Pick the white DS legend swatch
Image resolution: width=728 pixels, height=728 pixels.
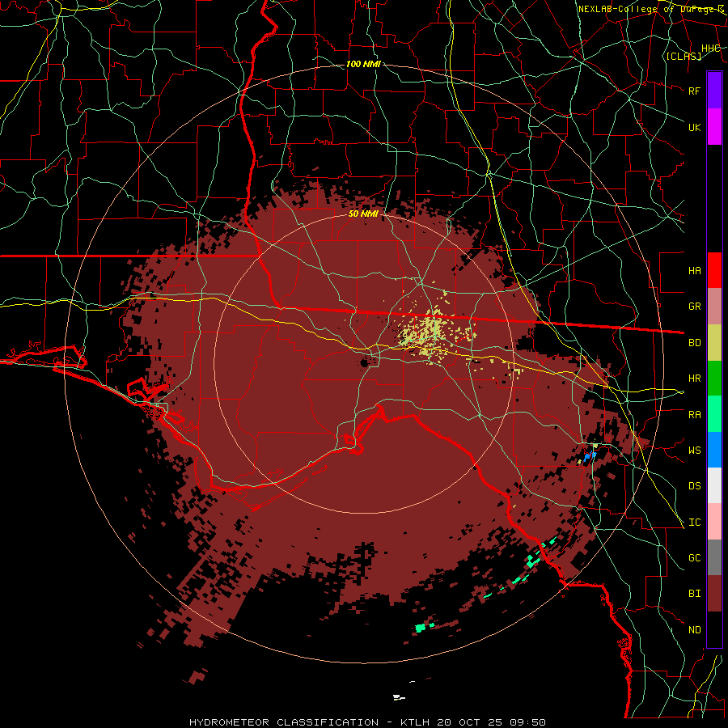pos(714,485)
